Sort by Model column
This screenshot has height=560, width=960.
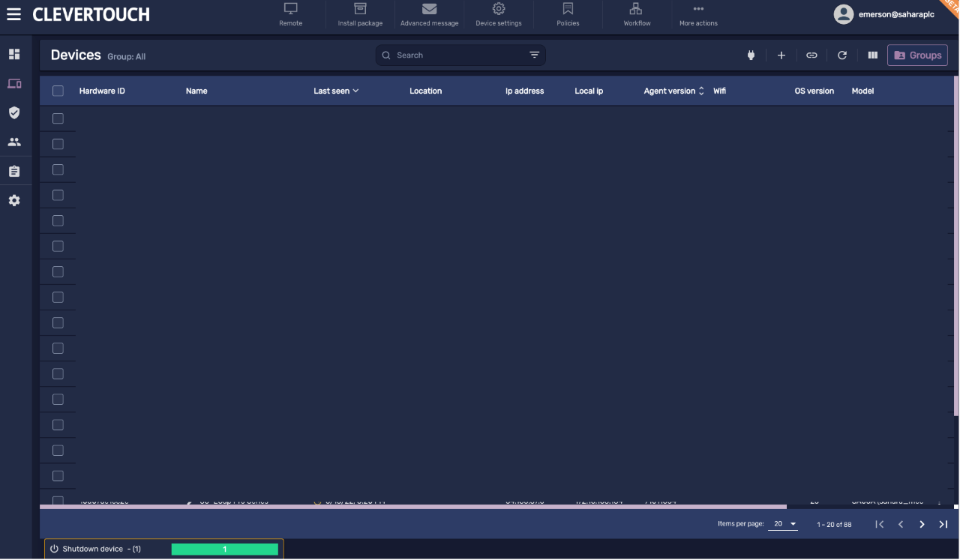(x=863, y=91)
